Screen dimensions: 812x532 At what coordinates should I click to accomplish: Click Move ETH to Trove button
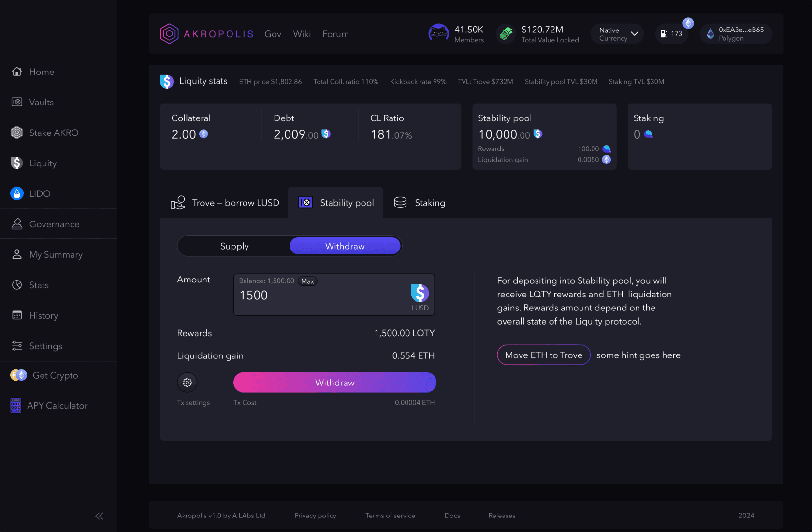coord(544,355)
